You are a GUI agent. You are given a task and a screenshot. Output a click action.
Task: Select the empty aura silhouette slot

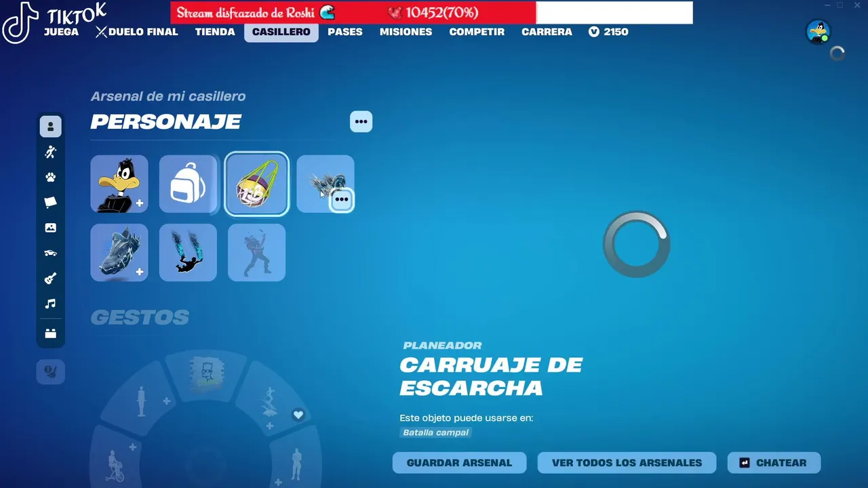[x=257, y=252]
